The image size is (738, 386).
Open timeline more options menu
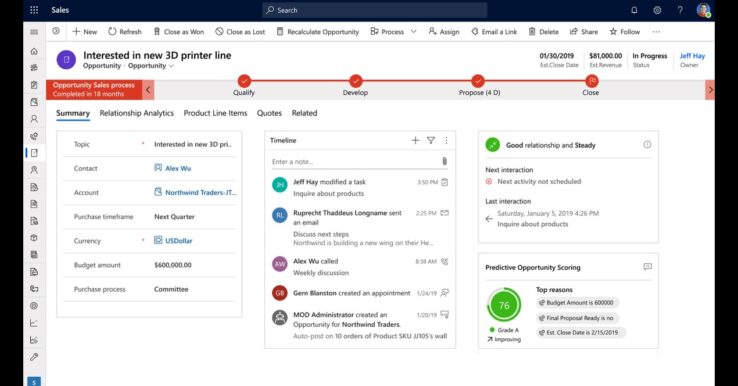446,140
